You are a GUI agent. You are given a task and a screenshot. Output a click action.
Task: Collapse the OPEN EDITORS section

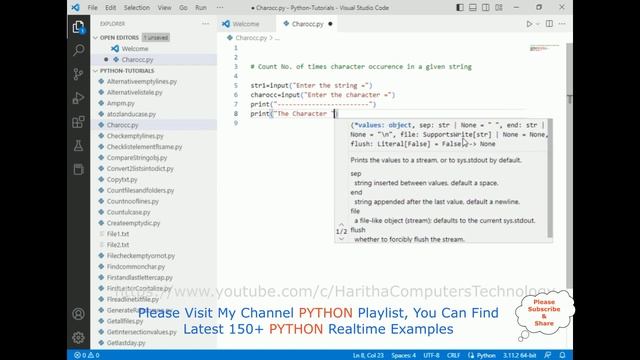[118, 38]
